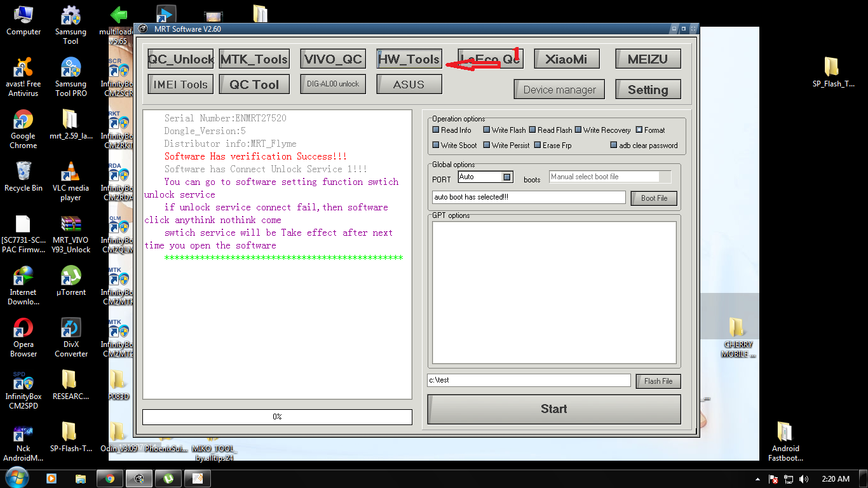Screen dimensions: 868x488
Task: Toggle adb clear password checkbox
Action: (x=614, y=145)
